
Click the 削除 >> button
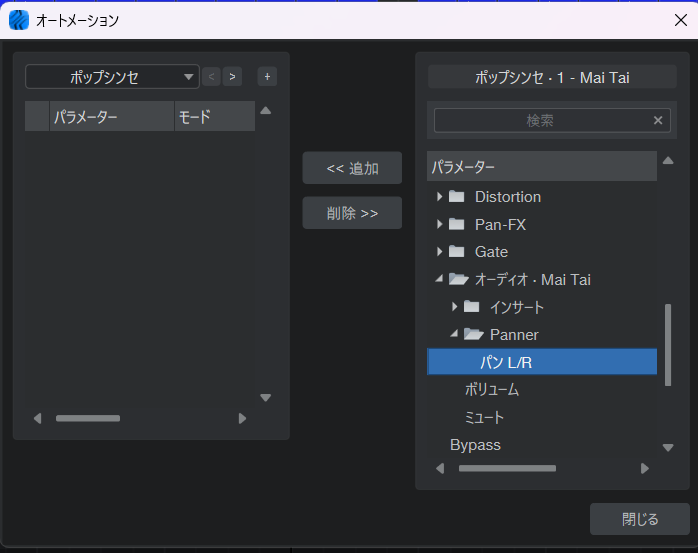[x=352, y=213]
